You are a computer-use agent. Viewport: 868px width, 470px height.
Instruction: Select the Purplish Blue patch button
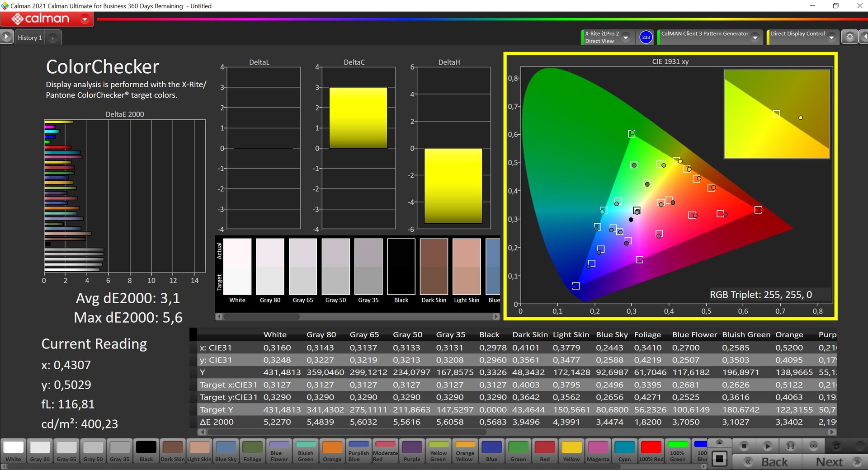coord(359,451)
